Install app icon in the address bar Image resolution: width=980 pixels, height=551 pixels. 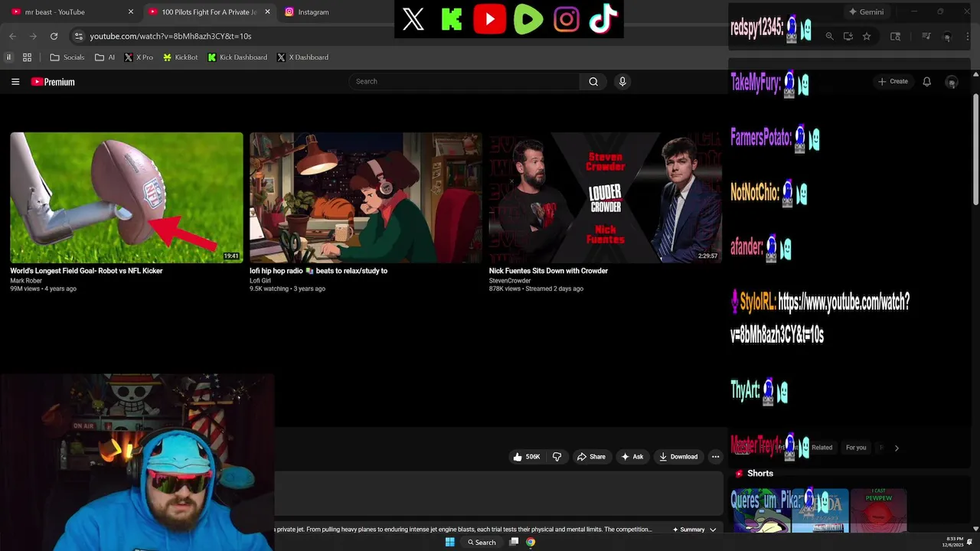click(848, 36)
